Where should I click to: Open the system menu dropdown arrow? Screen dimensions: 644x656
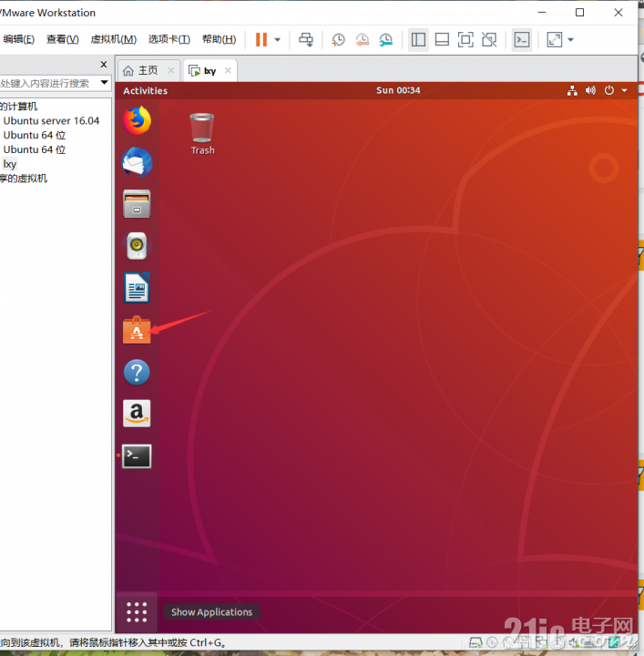(x=624, y=90)
